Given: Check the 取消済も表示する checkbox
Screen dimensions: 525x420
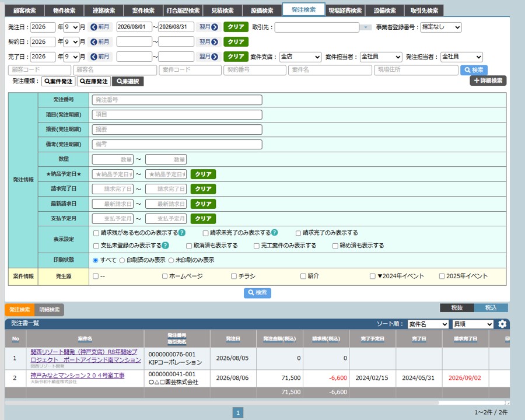Looking at the screenshot, I should pos(189,246).
